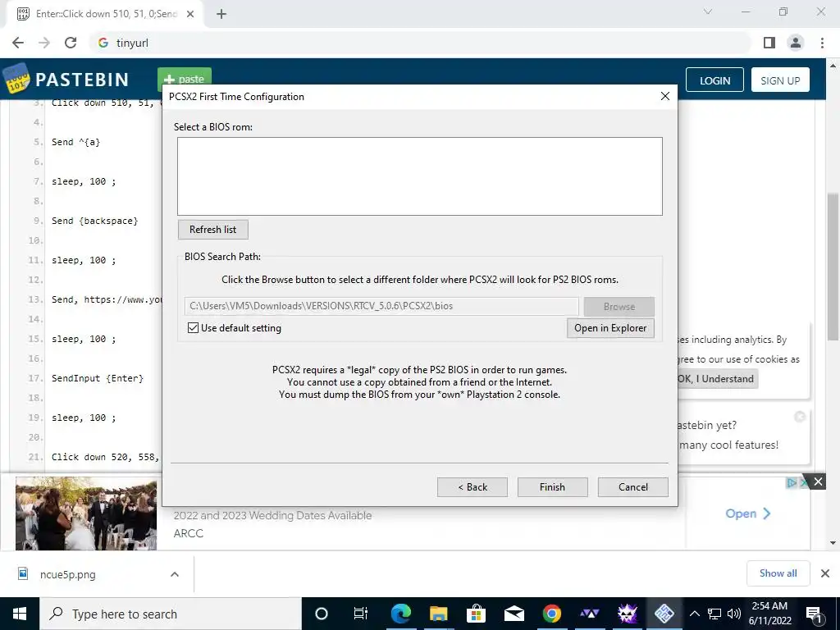Open Microsoft Store from taskbar
The width and height of the screenshot is (840, 630).
pyautogui.click(x=476, y=614)
